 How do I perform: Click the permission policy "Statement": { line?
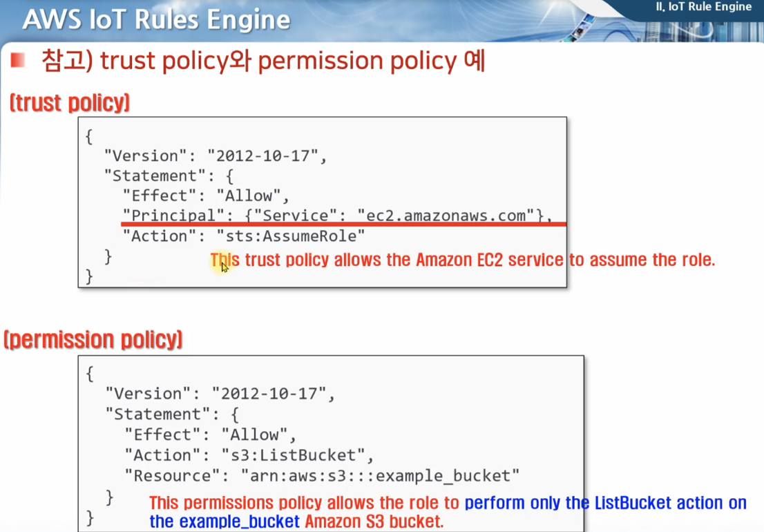point(173,414)
